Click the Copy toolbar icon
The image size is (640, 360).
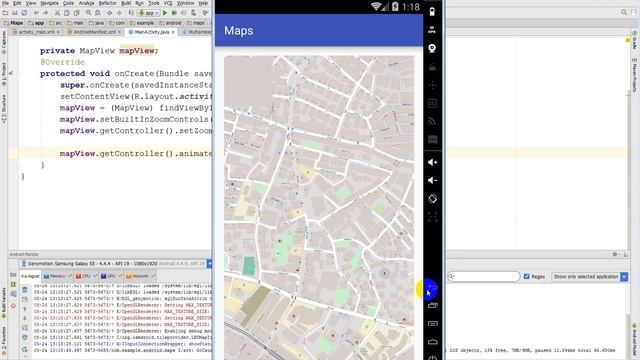point(67,13)
